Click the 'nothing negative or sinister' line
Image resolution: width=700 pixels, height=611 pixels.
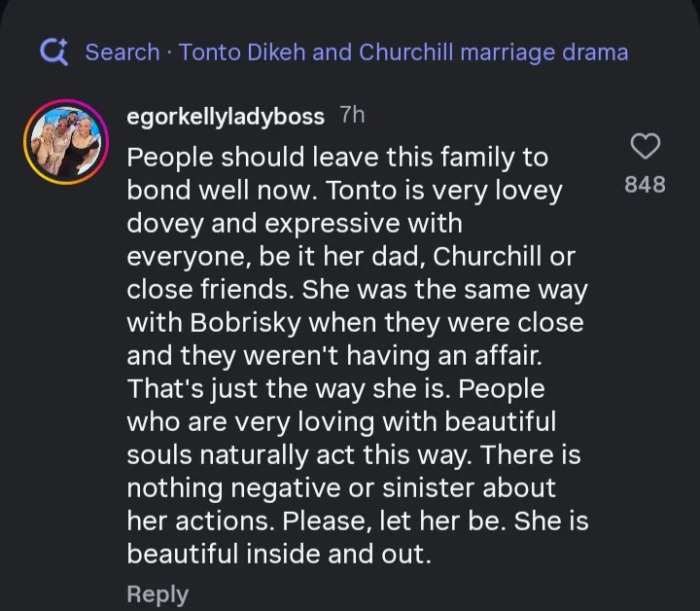click(340, 487)
